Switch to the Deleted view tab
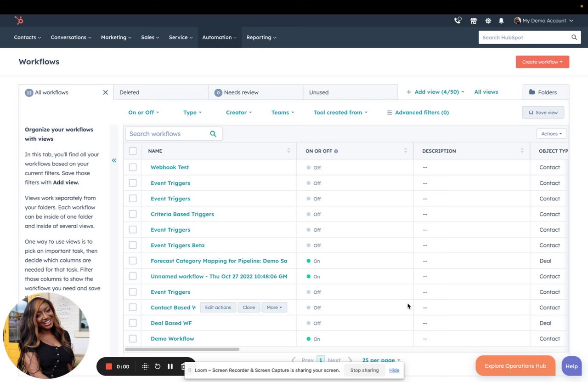Screen dimensions: 588x382 (x=161, y=92)
